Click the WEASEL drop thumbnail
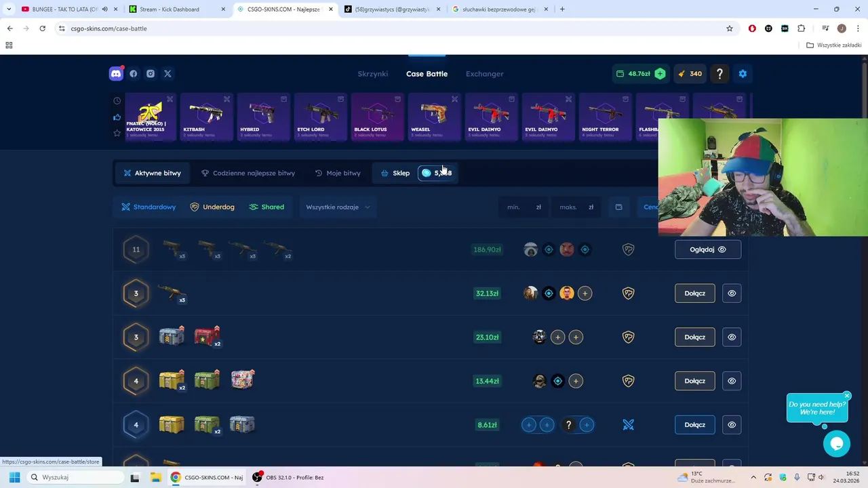Viewport: 868px width, 488px height. point(434,117)
